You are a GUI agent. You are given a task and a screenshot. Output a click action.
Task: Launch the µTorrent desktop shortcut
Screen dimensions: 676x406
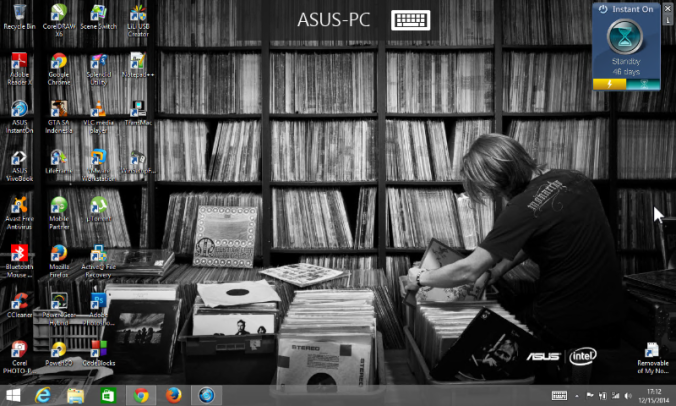[98, 209]
